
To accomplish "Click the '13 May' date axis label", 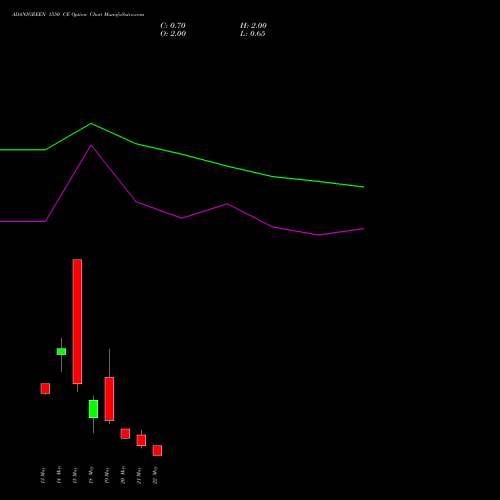I will coord(43,475).
